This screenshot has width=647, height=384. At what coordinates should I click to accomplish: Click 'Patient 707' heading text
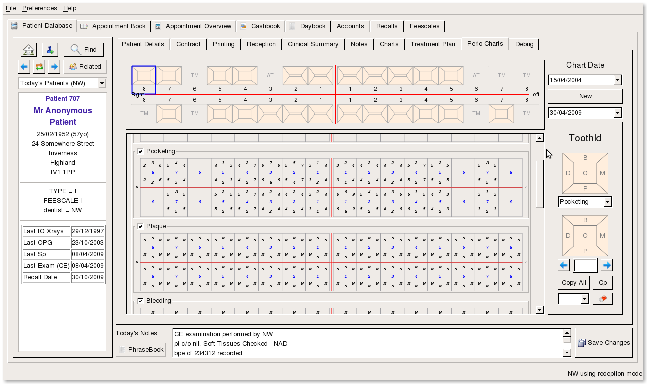(63, 99)
